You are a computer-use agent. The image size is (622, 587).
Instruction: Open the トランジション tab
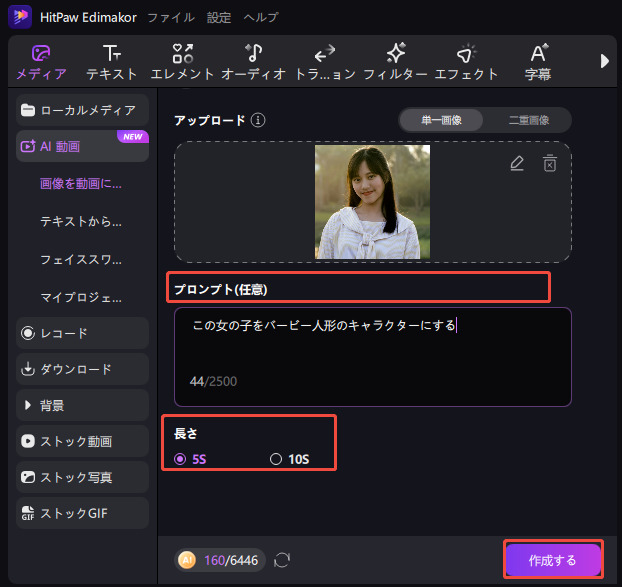(325, 62)
